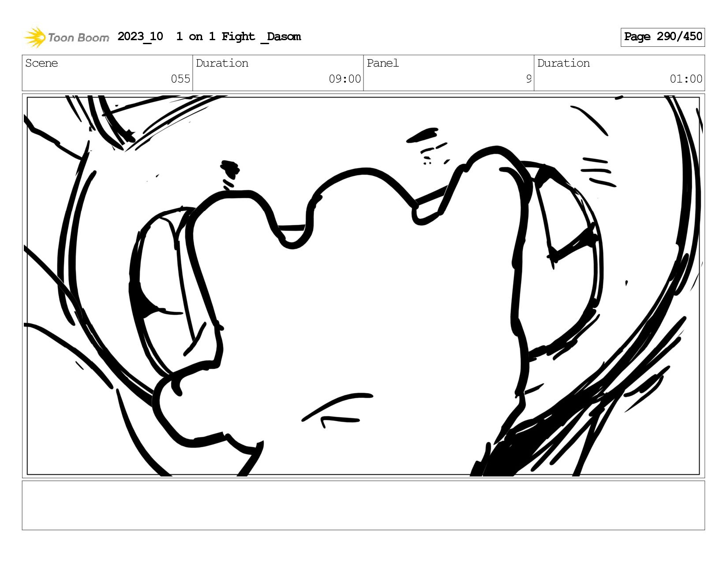
Task: Select the project title '2023_10 1 on 1 Fight _Dasom'
Action: tap(209, 37)
